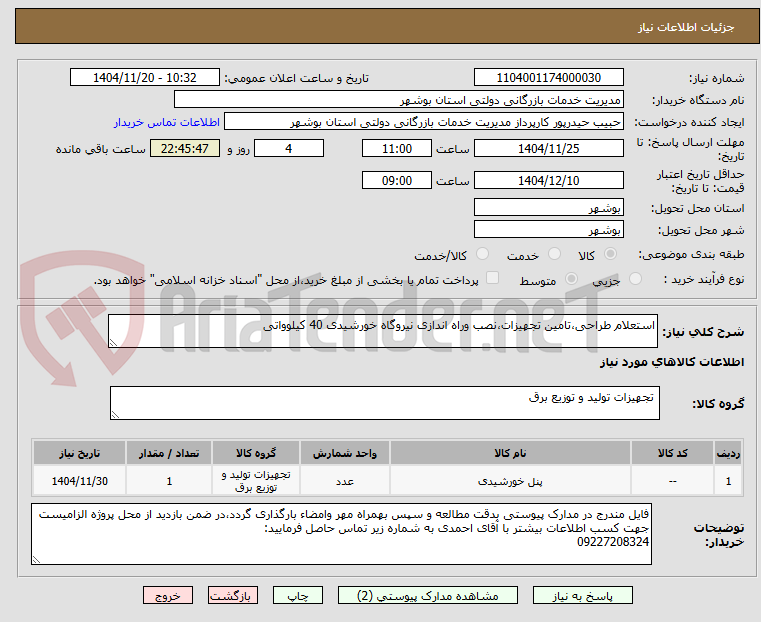Click the اطلاعات کالاهای مورد نیاز heading
This screenshot has width=761, height=622.
[x=672, y=362]
